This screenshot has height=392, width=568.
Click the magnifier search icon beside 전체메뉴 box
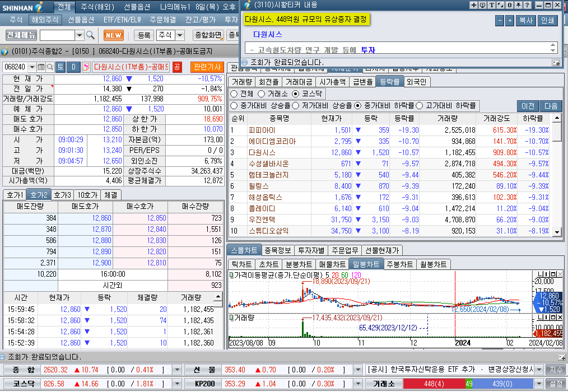tap(91, 35)
